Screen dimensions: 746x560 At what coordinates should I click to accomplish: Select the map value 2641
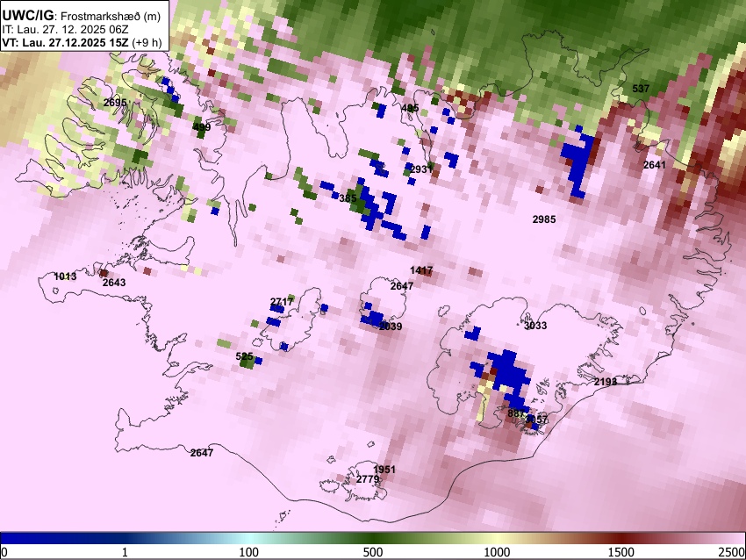pos(655,165)
